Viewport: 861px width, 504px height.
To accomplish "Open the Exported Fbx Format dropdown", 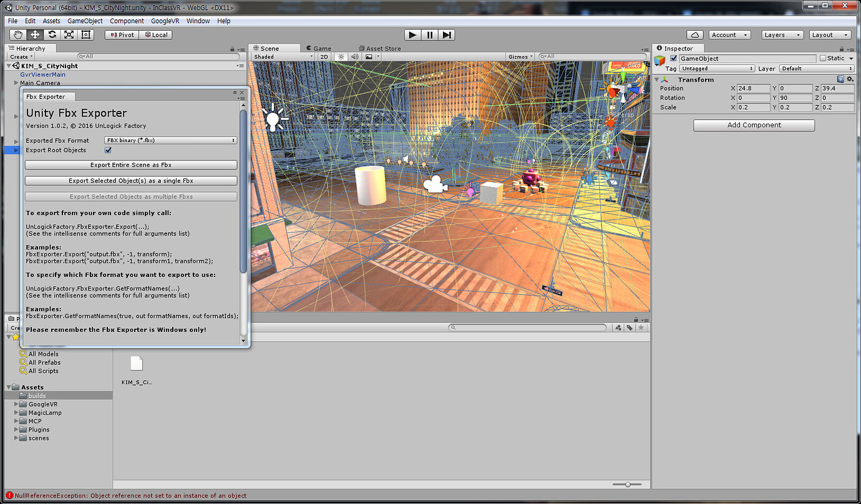I will pyautogui.click(x=170, y=140).
